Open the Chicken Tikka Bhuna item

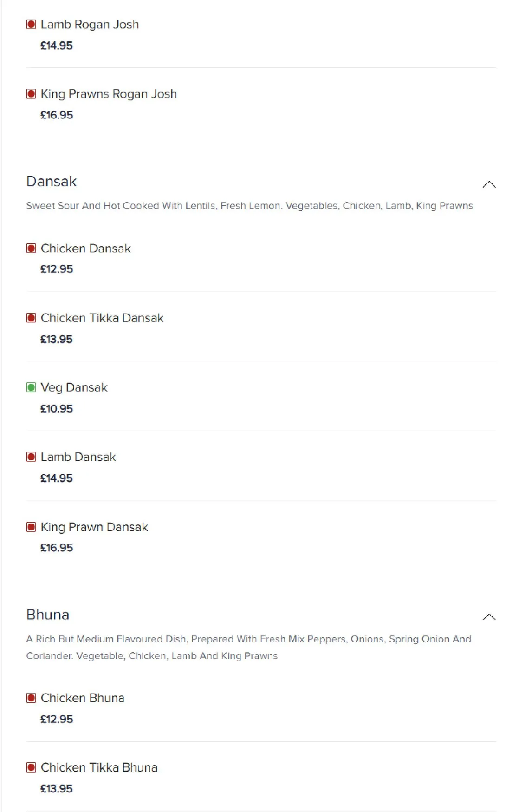pos(261,777)
